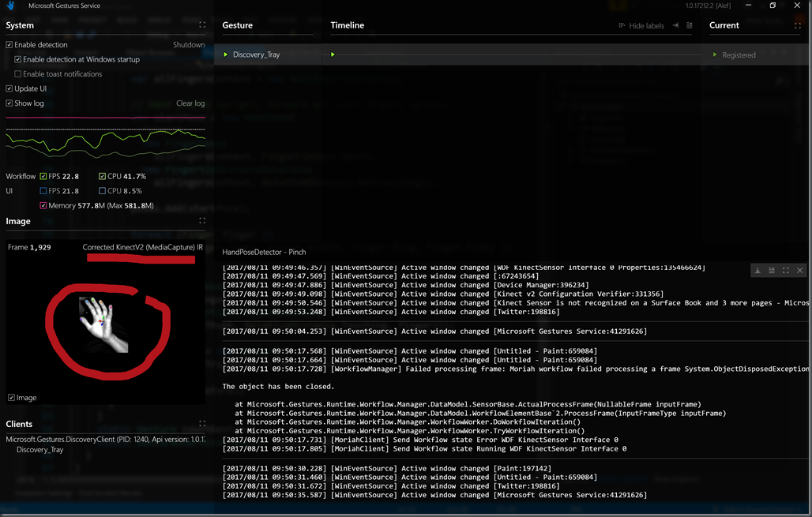This screenshot has height=517, width=812.
Task: Expand the System panel to fullscreen
Action: coord(202,24)
